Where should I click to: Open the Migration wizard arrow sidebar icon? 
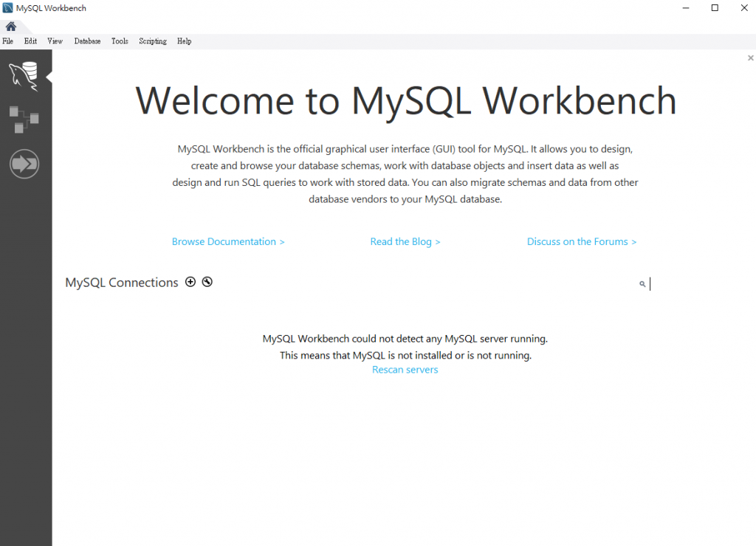pos(24,164)
